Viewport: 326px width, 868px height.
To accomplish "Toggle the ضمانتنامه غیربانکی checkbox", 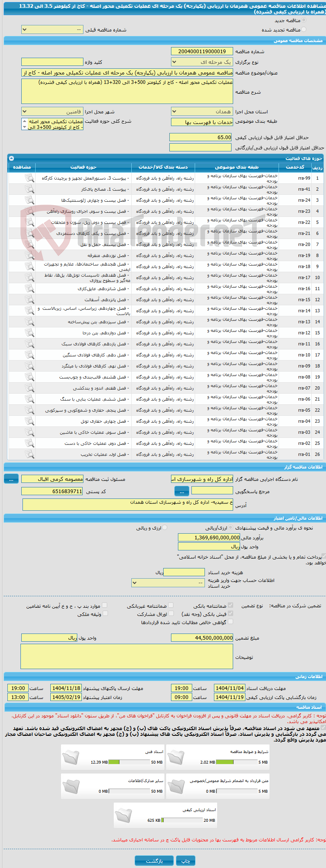I will [x=171, y=605].
